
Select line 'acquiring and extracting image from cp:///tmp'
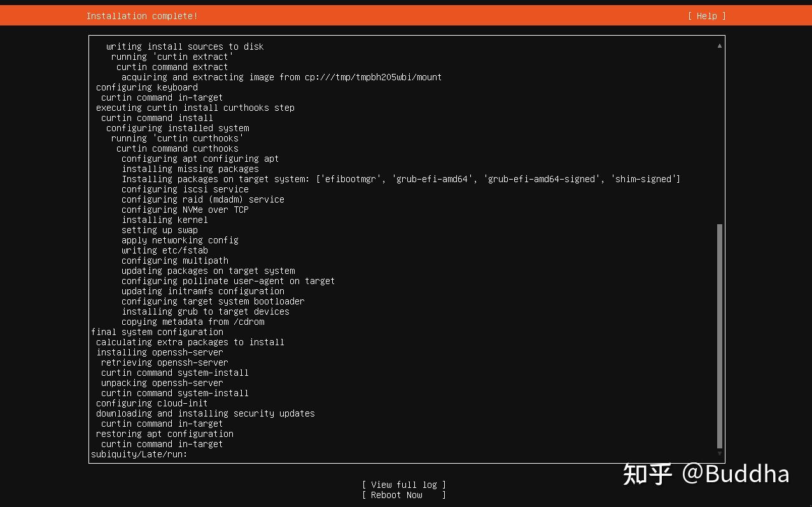(x=282, y=77)
